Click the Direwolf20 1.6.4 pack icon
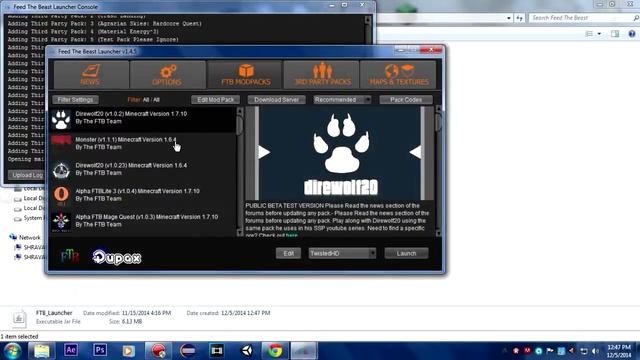Viewport: 640px width, 360px height. pos(61,170)
